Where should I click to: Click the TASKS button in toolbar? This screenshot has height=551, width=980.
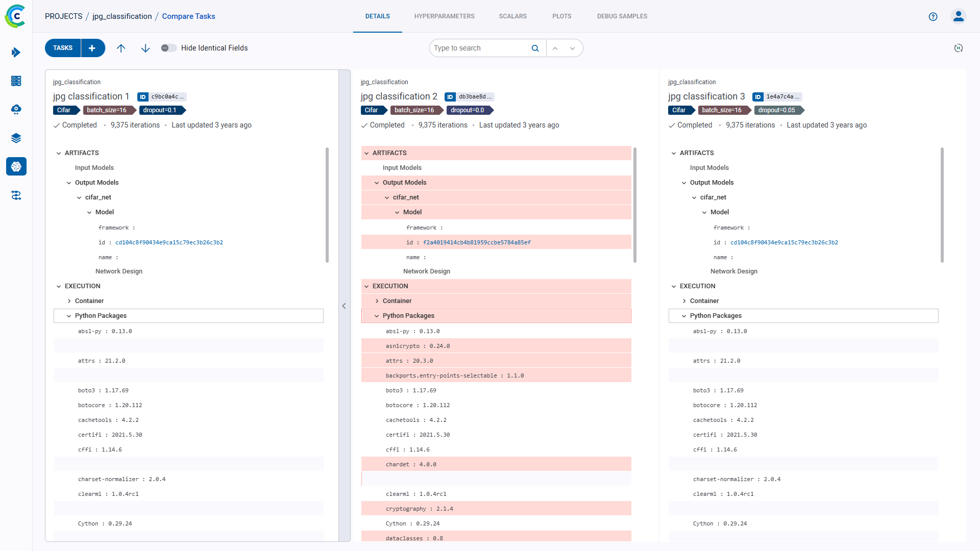[x=63, y=48]
